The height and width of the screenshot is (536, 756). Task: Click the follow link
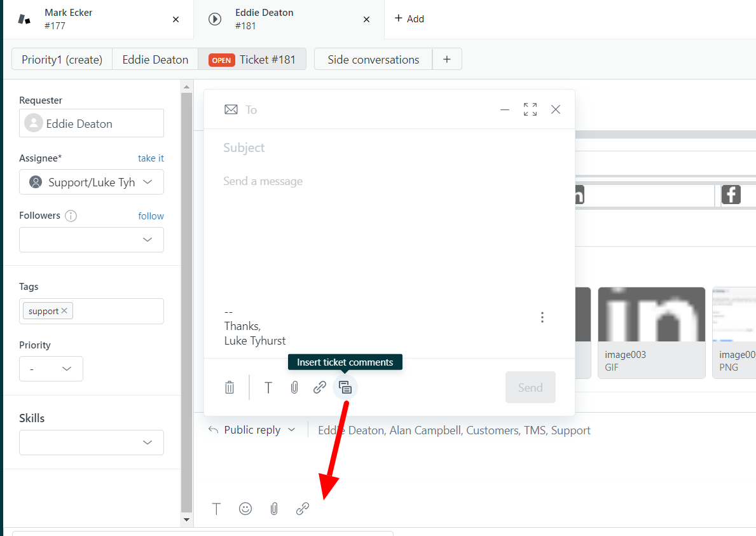coord(151,216)
